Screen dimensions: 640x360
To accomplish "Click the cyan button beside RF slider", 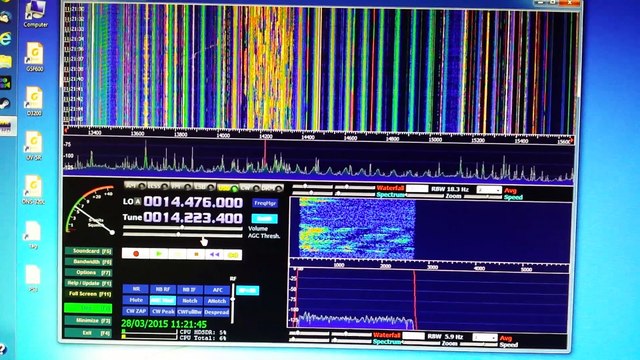I will click(247, 291).
